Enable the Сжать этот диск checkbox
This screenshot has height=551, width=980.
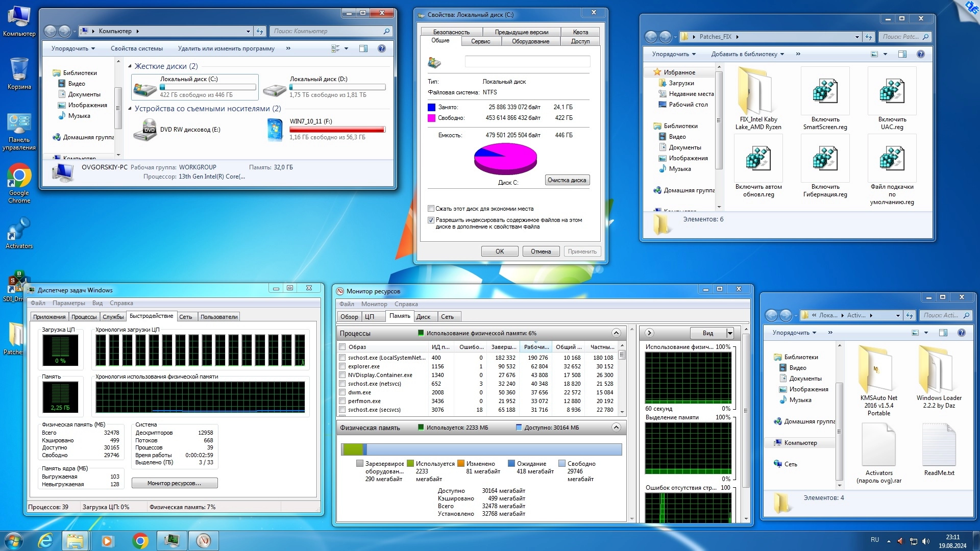[x=431, y=209]
